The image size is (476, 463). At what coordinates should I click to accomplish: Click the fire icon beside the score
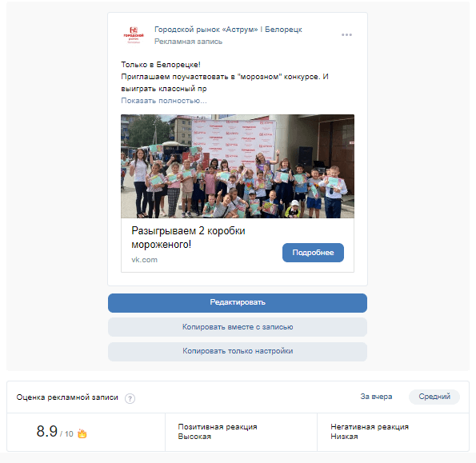click(82, 433)
